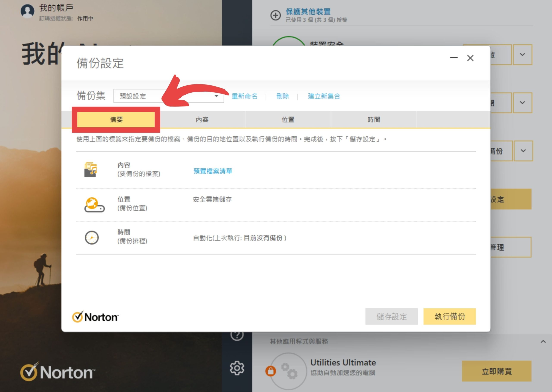
Task: Click the 執行備份 run backup button
Action: tap(450, 316)
